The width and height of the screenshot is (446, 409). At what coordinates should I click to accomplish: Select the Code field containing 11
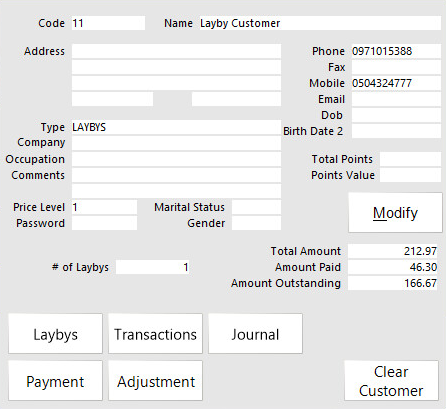click(108, 23)
